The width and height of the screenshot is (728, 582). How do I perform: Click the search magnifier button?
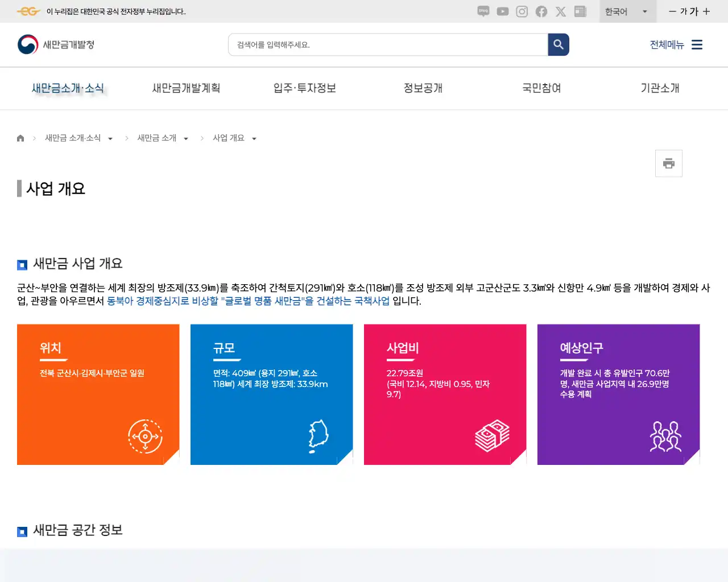click(x=558, y=44)
